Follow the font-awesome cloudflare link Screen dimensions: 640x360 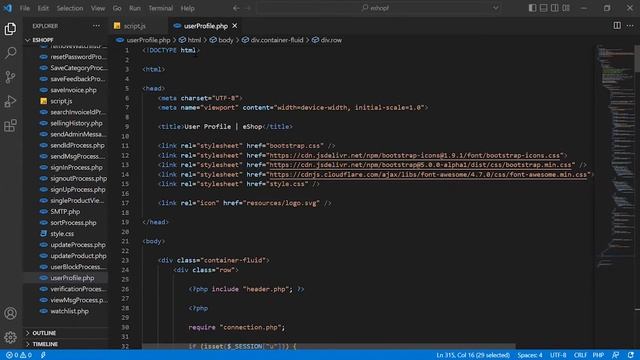428,174
